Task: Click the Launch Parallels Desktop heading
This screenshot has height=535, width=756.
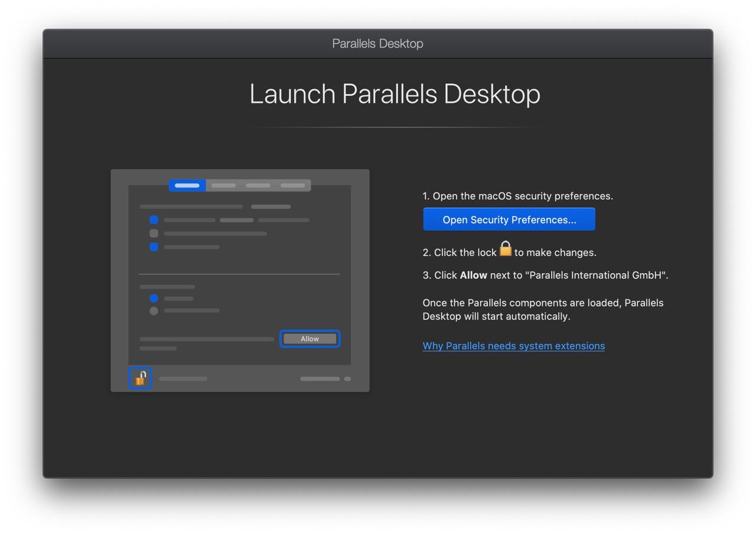Action: (395, 94)
